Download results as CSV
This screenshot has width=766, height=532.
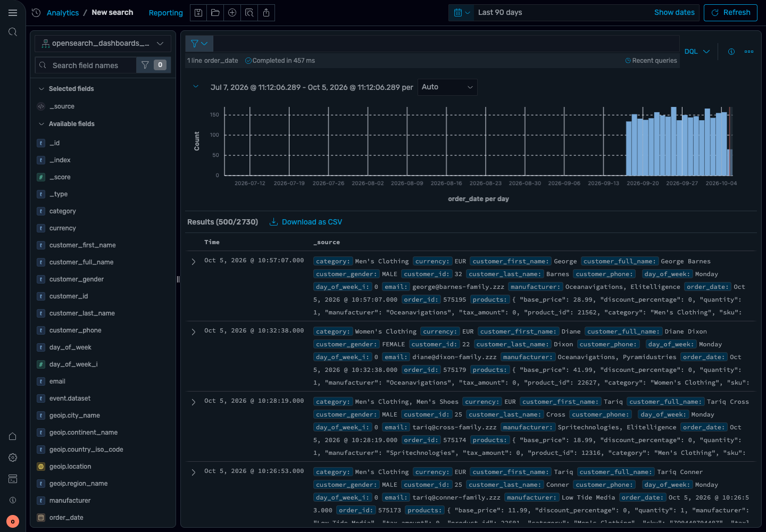point(306,222)
